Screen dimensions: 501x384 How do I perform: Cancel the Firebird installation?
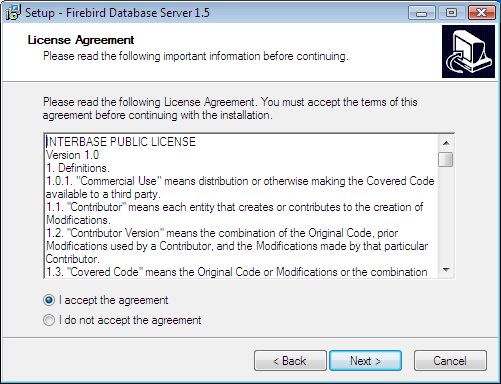[x=450, y=361]
